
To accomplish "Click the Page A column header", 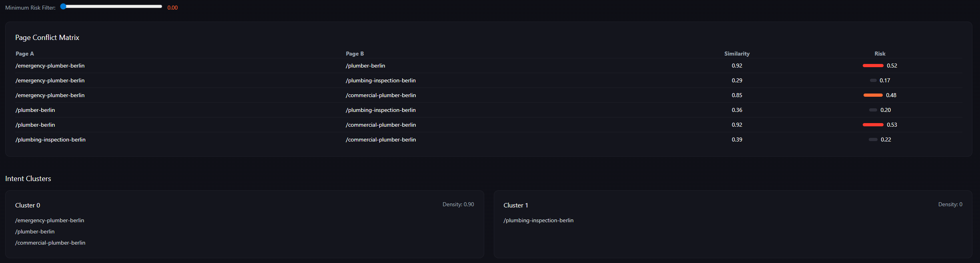I will tap(25, 54).
